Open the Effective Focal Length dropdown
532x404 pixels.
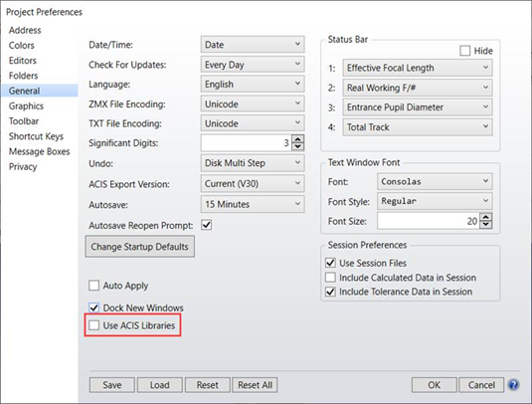coord(418,68)
